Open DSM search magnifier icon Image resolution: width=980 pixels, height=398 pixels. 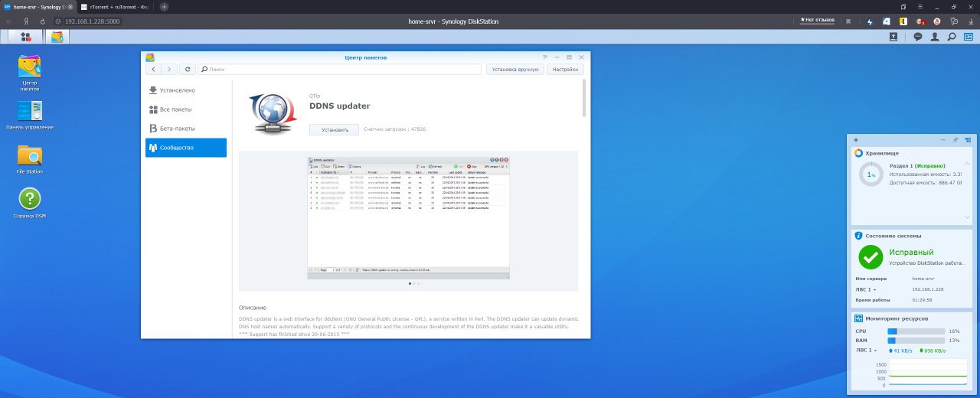[x=952, y=36]
